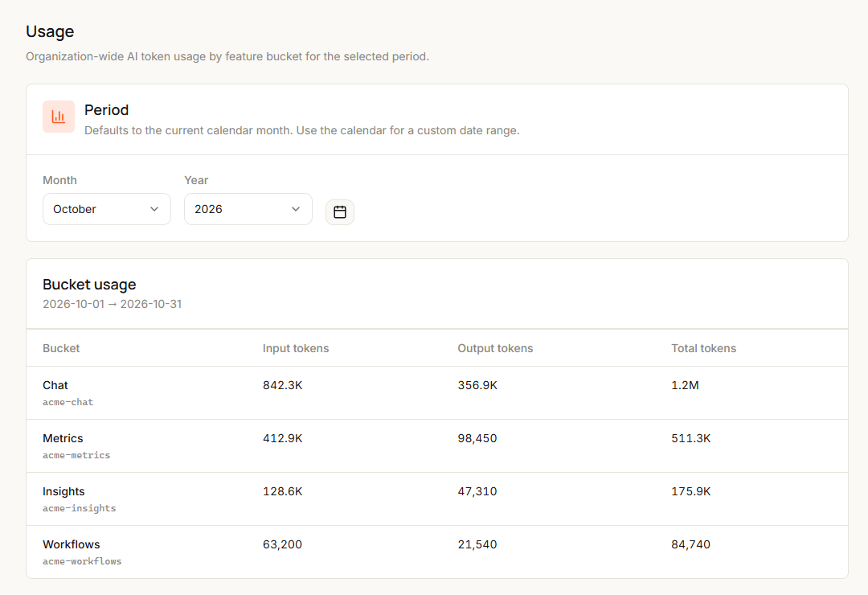Viewport: 868px width, 595px height.
Task: Select the acme-insights bucket identifier
Action: pyautogui.click(x=79, y=509)
